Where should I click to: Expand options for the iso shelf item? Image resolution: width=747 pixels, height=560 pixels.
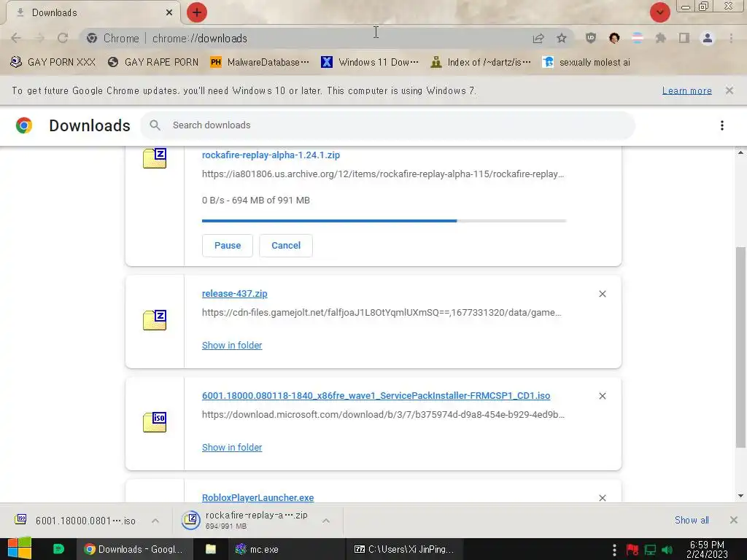coord(155,521)
